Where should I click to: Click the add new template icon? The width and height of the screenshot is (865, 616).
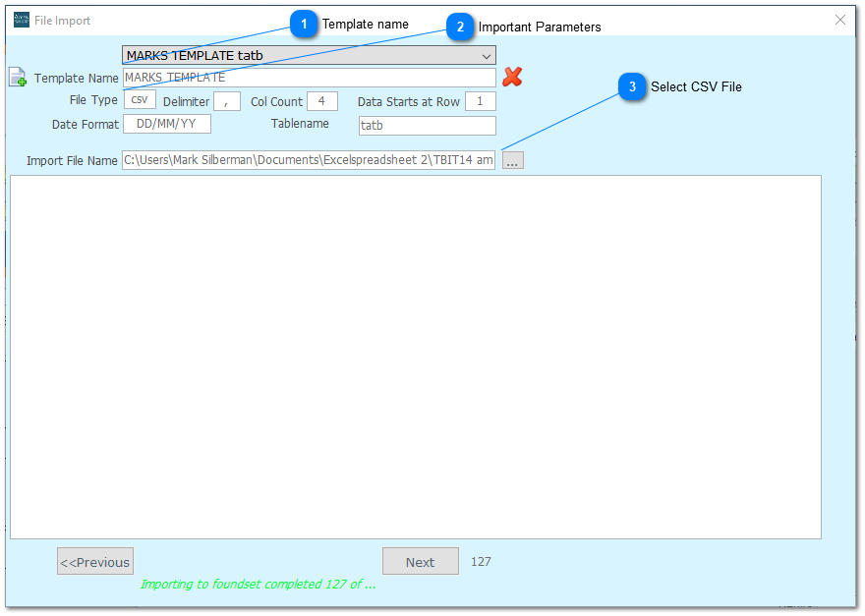pos(17,78)
